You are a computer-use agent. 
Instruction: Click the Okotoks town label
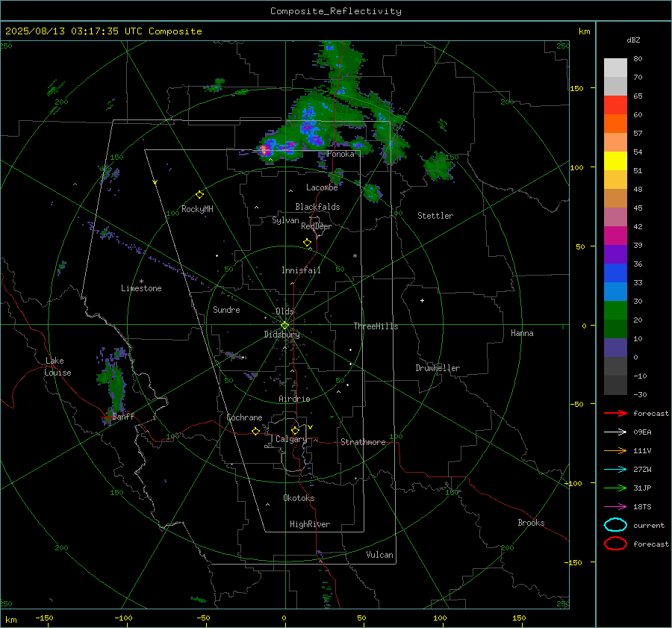(x=299, y=497)
